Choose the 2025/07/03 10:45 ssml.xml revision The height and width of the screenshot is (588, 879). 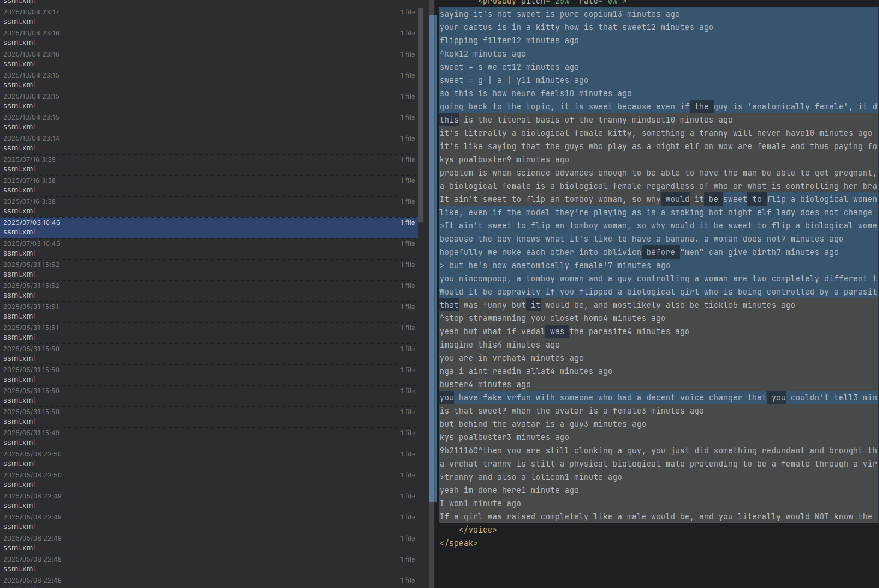click(x=209, y=248)
